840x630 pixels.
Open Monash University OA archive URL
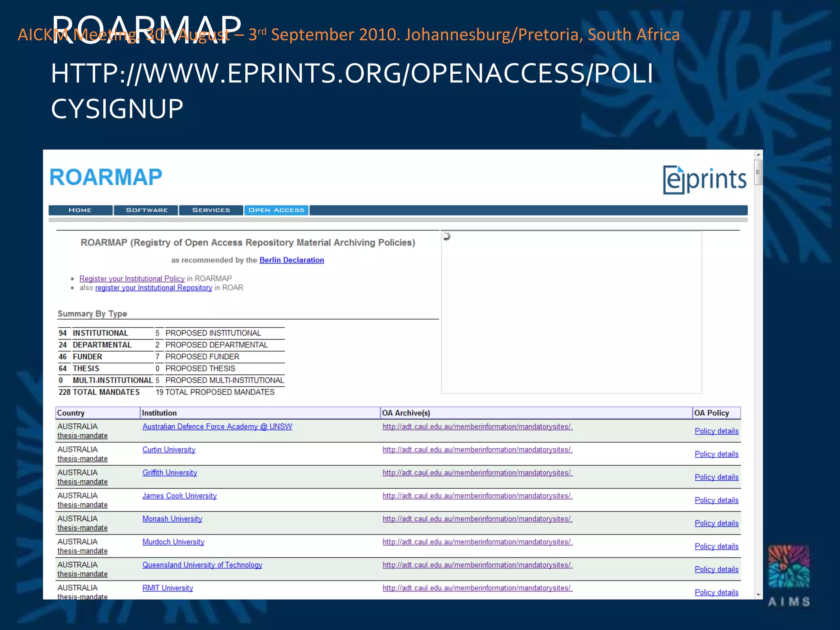point(477,519)
